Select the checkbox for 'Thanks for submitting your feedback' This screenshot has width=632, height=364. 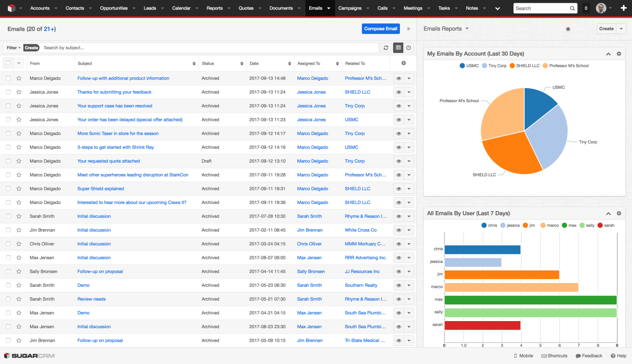click(x=8, y=92)
